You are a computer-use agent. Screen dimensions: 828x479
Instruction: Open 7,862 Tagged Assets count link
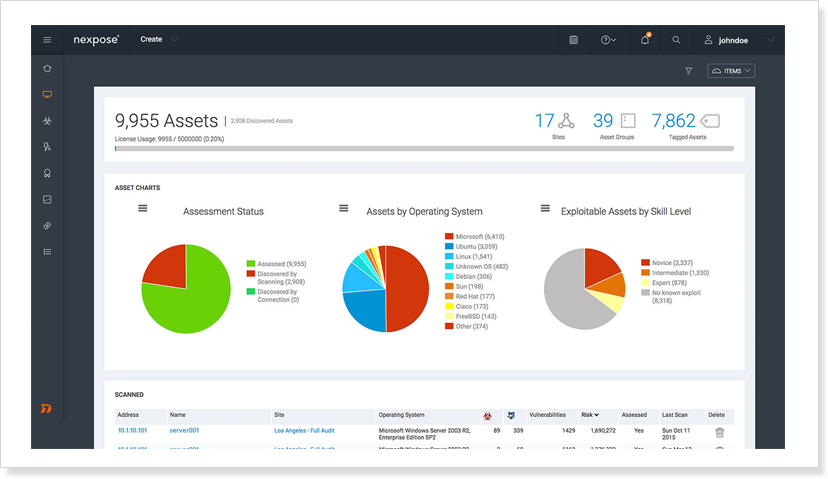(673, 121)
